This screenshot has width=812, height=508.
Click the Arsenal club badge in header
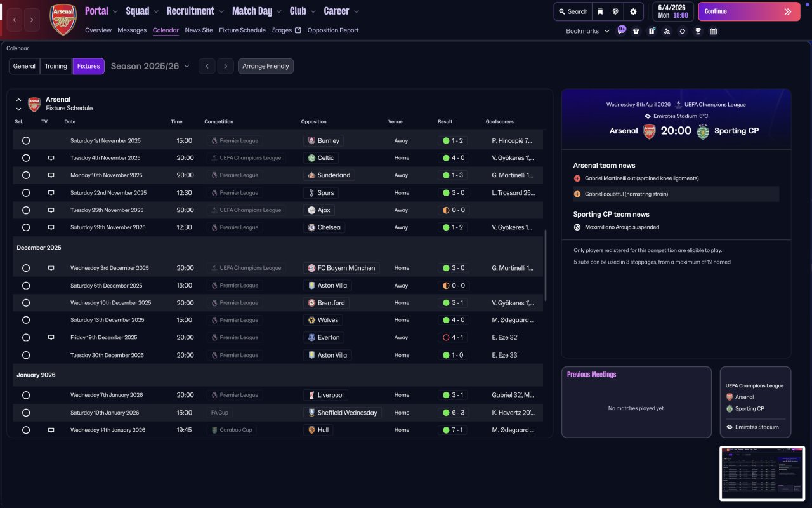(x=63, y=19)
